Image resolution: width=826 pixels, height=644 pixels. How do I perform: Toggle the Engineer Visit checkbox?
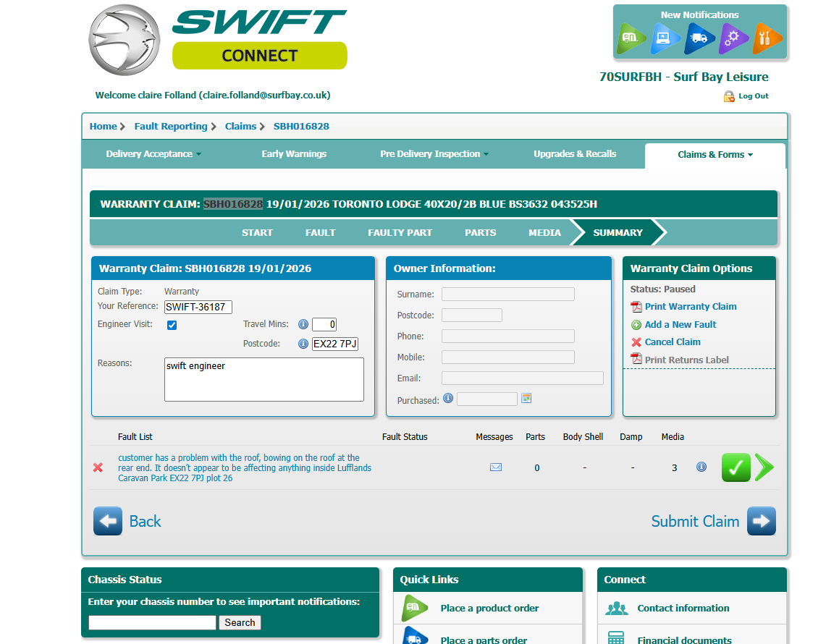coord(172,325)
